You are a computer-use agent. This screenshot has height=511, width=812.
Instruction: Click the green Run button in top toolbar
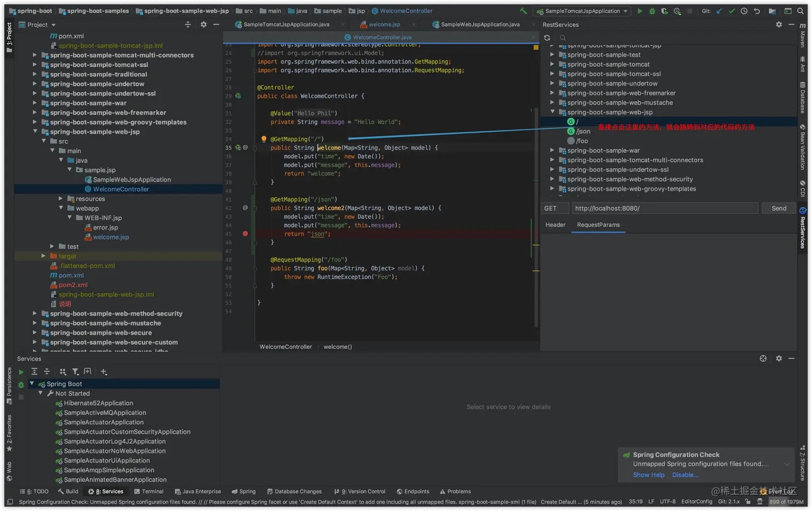(x=640, y=11)
